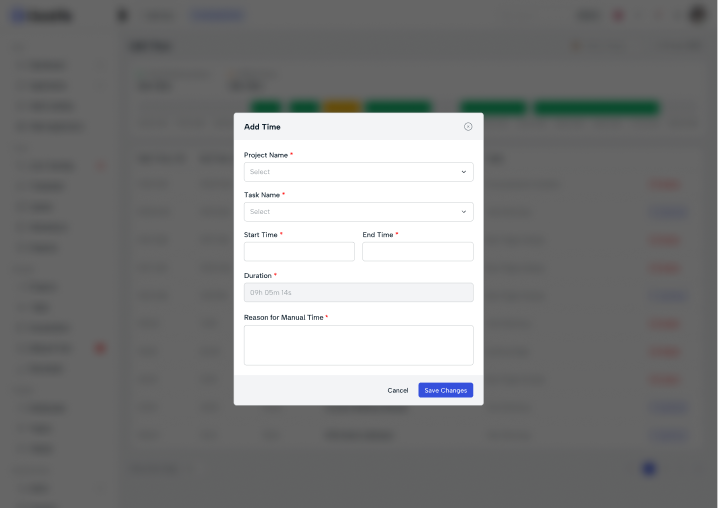Click the blue Save Changes button
This screenshot has width=718, height=508.
[x=446, y=390]
